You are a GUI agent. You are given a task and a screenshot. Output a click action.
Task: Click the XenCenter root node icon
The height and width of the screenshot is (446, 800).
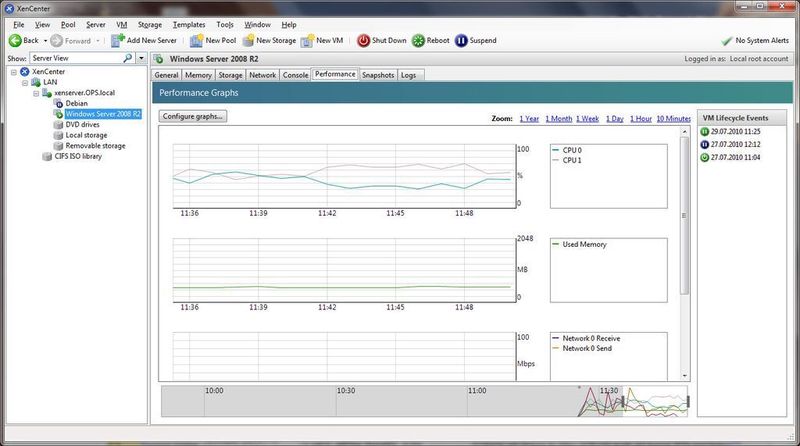(x=24, y=71)
